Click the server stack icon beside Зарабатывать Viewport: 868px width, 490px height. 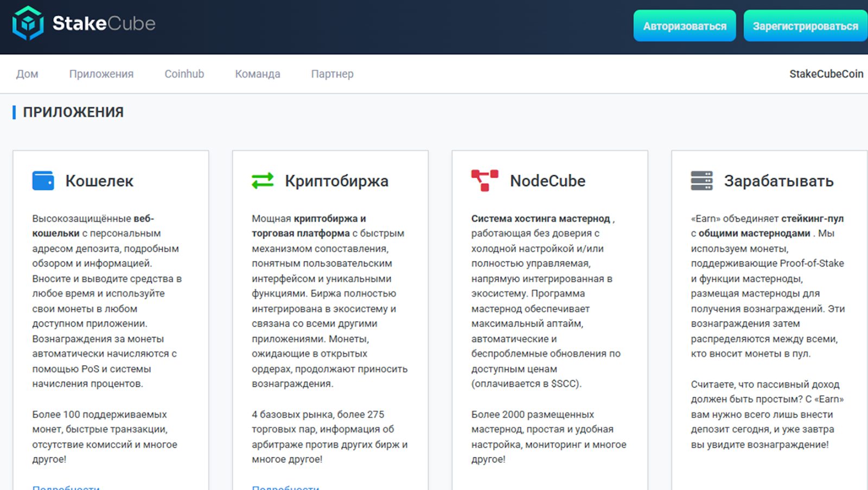click(x=701, y=181)
